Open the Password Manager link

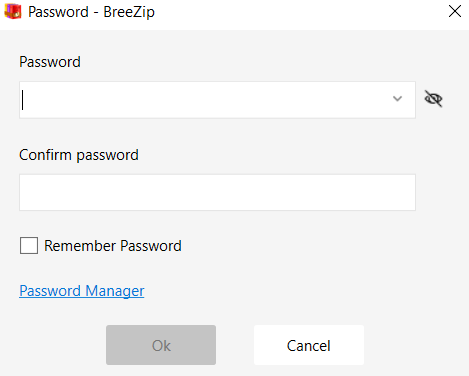[x=82, y=291]
